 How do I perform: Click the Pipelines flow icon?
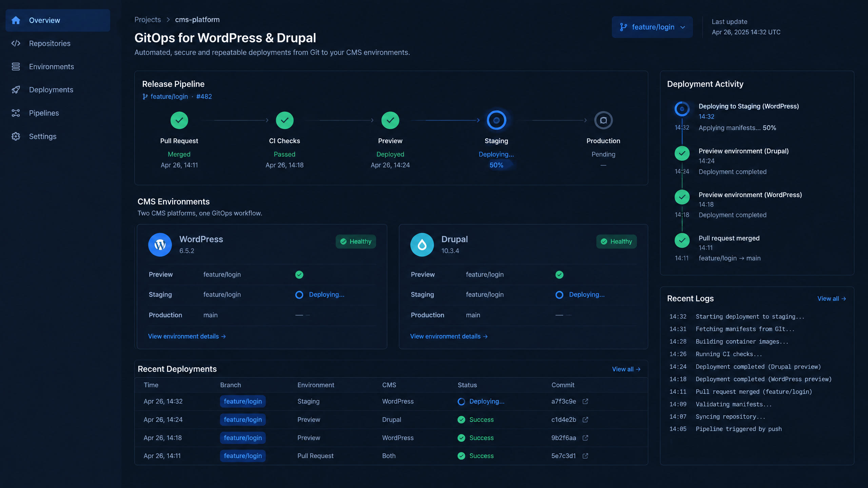(x=16, y=113)
